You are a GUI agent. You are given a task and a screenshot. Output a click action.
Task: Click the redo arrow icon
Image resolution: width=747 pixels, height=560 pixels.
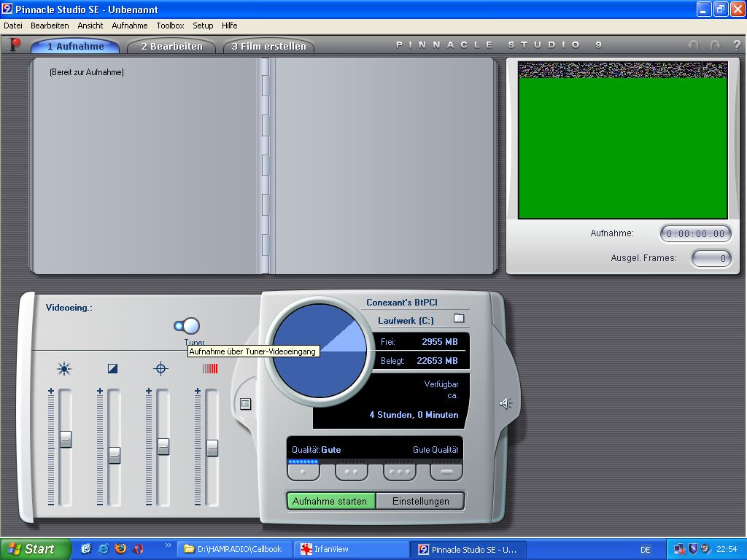point(715,44)
